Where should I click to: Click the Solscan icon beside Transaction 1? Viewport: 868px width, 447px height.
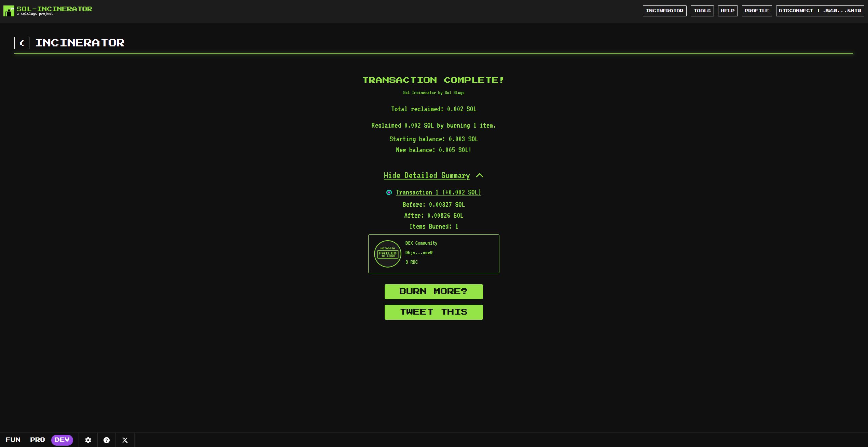tap(389, 192)
